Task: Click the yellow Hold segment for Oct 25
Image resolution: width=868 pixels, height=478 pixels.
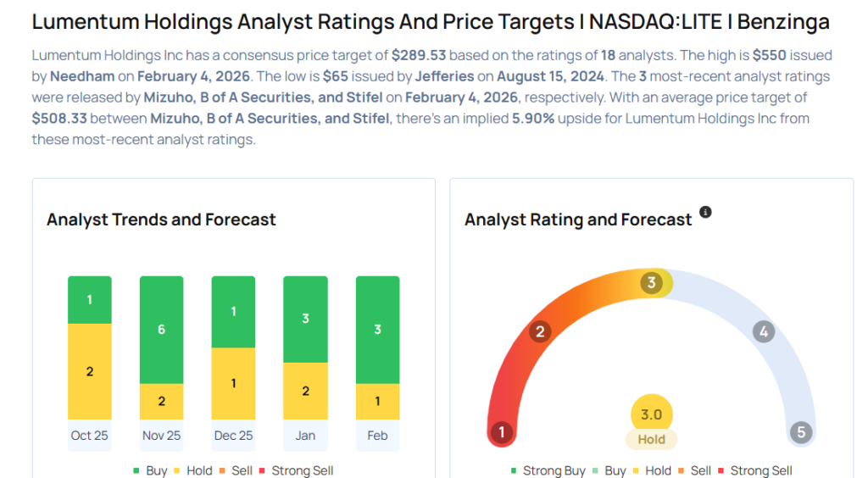Action: click(89, 371)
